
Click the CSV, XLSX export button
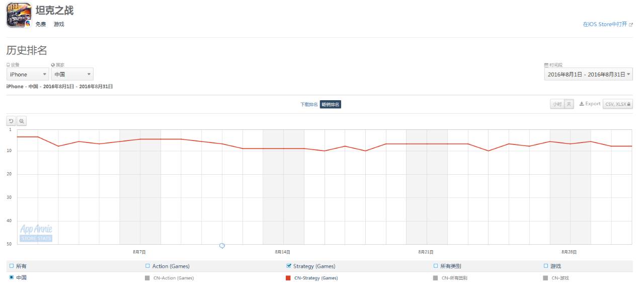pyautogui.click(x=618, y=104)
